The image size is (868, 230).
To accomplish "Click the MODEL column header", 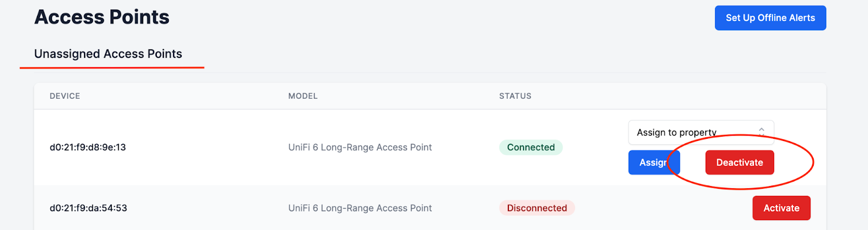I will tap(303, 96).
